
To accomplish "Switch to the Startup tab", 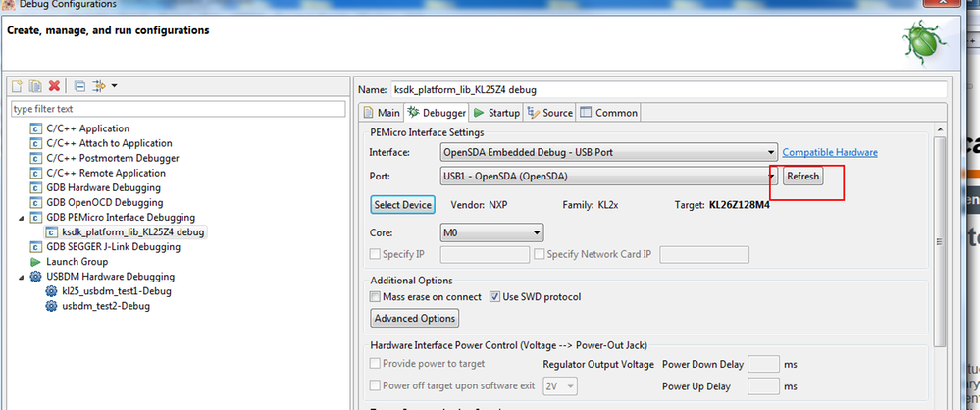I will point(496,113).
